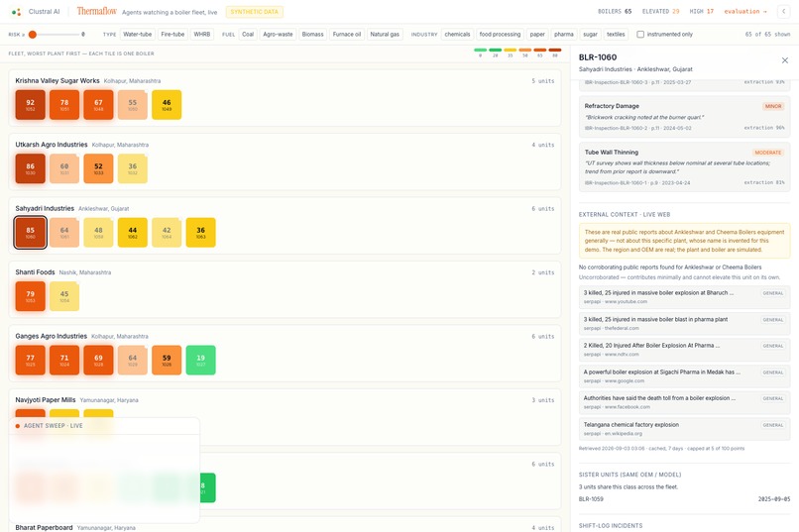Select the score 86 tile at Utkarsh Agro
This screenshot has width=799, height=532.
30,168
